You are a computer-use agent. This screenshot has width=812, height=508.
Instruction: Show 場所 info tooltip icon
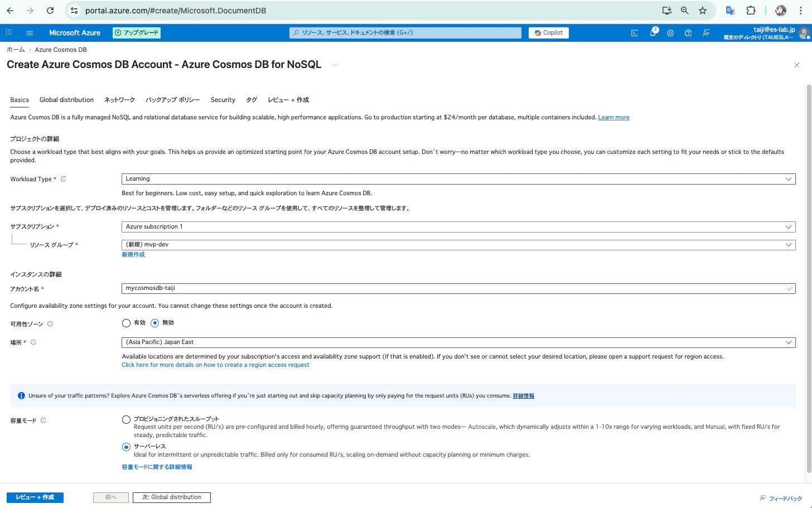pyautogui.click(x=33, y=342)
